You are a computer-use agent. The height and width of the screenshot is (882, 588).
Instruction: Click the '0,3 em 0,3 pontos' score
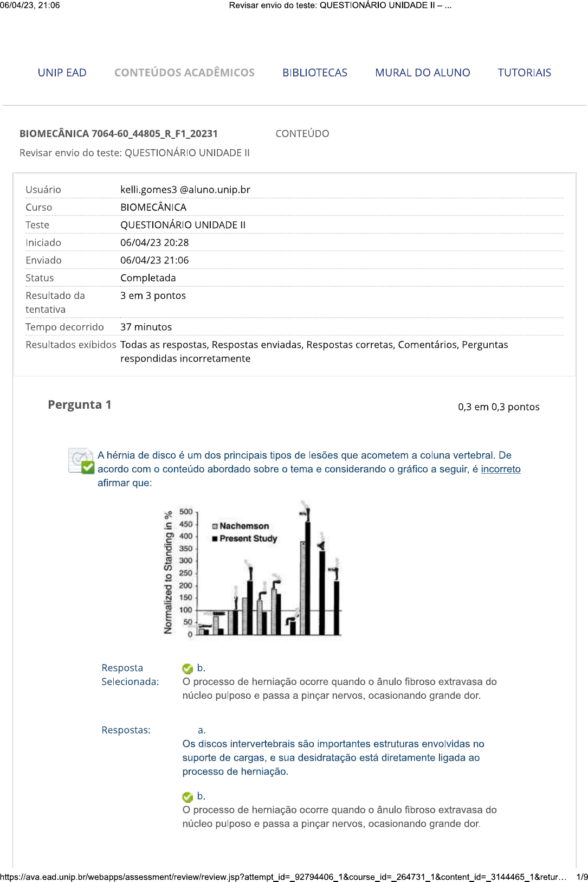498,407
